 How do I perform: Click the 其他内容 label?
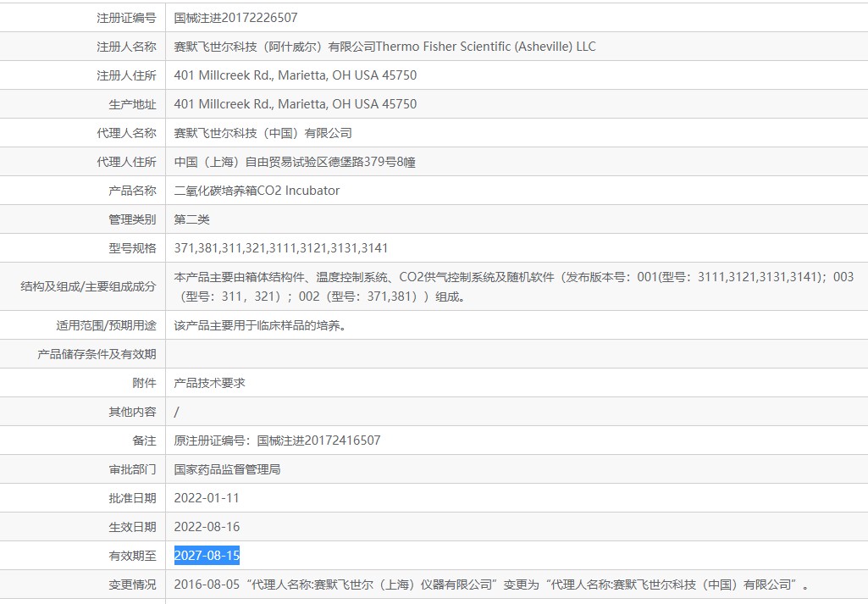point(133,412)
